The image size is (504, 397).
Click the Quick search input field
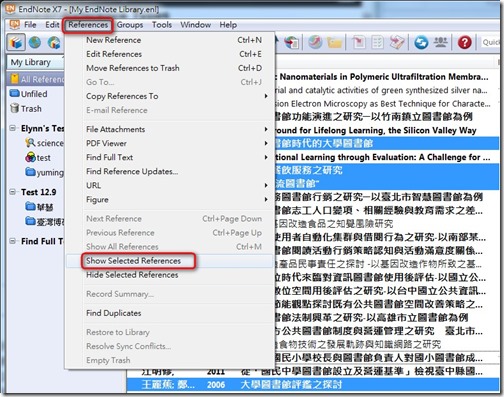tap(490, 42)
